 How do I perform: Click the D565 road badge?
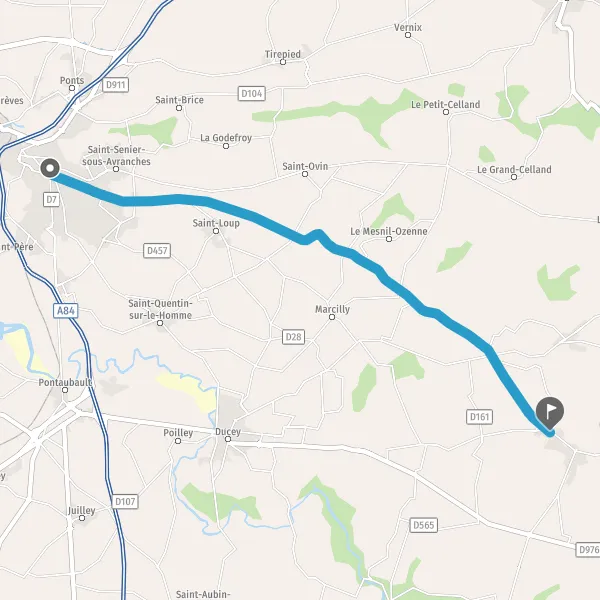point(424,525)
